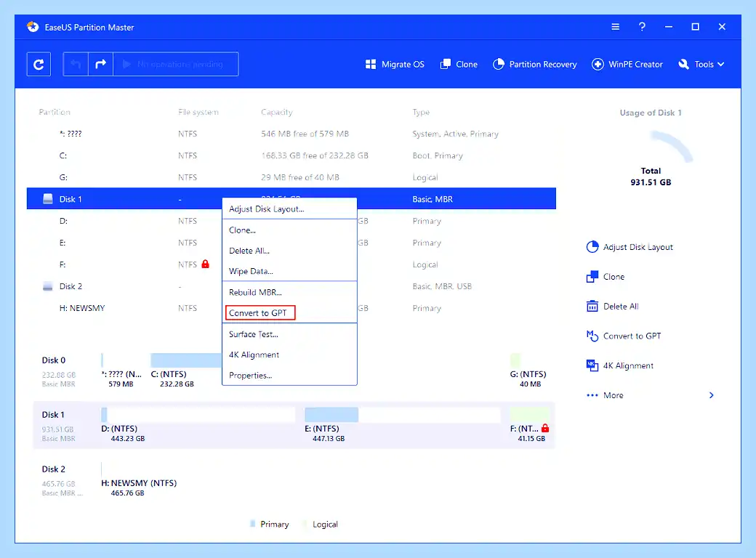Click the Capacity column header
756x558 pixels.
pyautogui.click(x=277, y=113)
